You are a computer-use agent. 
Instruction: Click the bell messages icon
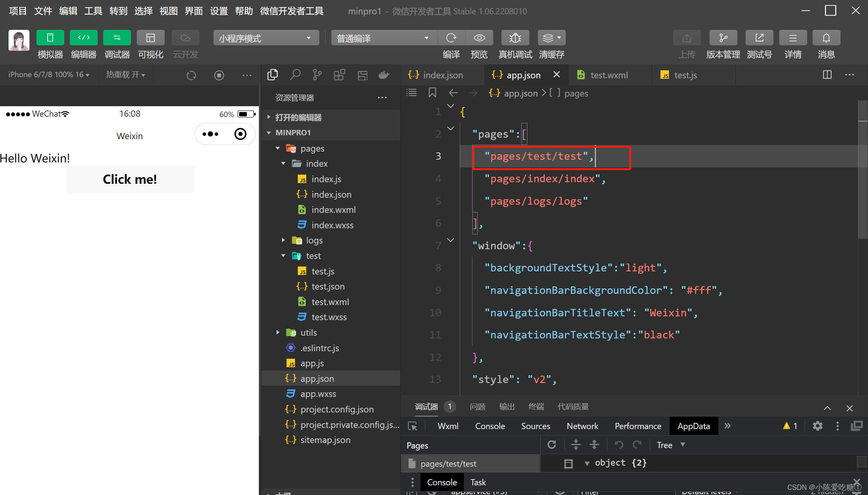pos(826,38)
